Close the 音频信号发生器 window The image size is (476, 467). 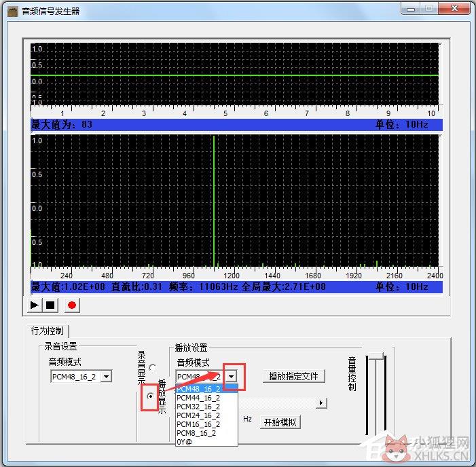click(x=454, y=9)
